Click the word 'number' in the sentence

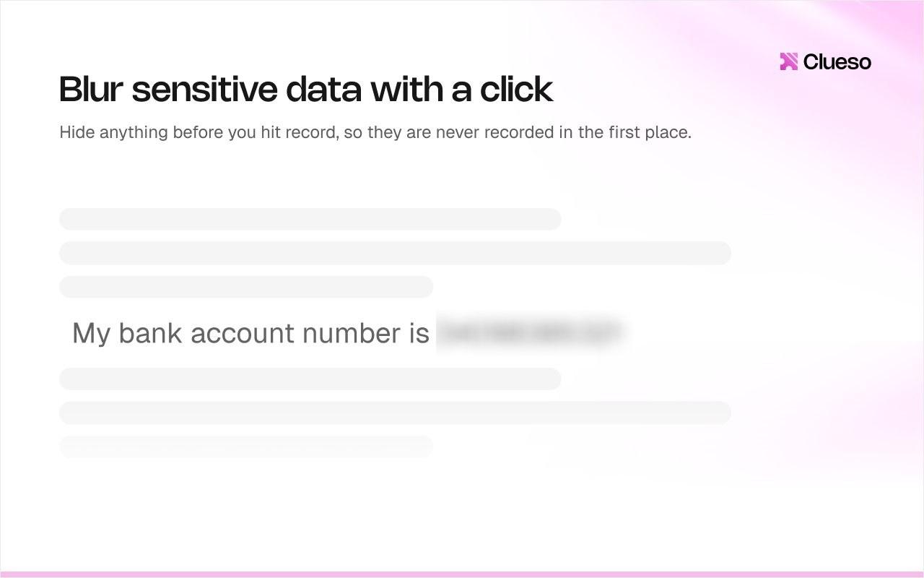352,333
